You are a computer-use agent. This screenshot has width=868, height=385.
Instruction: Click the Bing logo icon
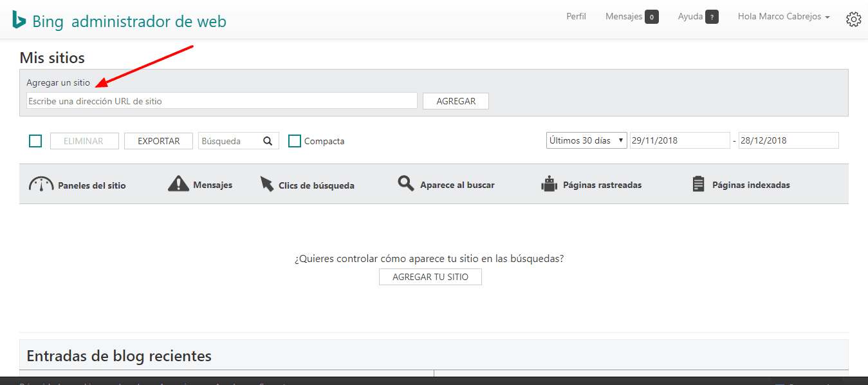(x=19, y=20)
